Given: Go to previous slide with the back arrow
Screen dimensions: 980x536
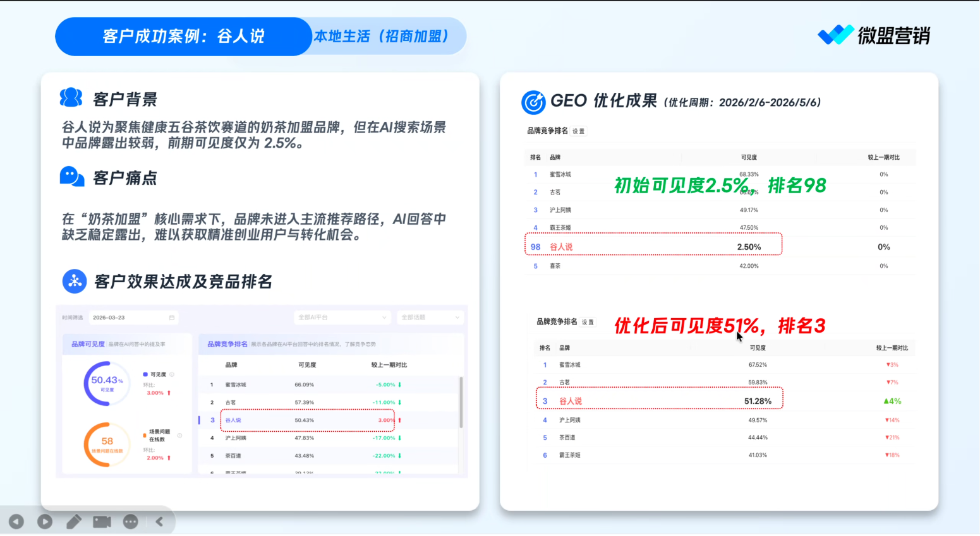Looking at the screenshot, I should coord(16,521).
